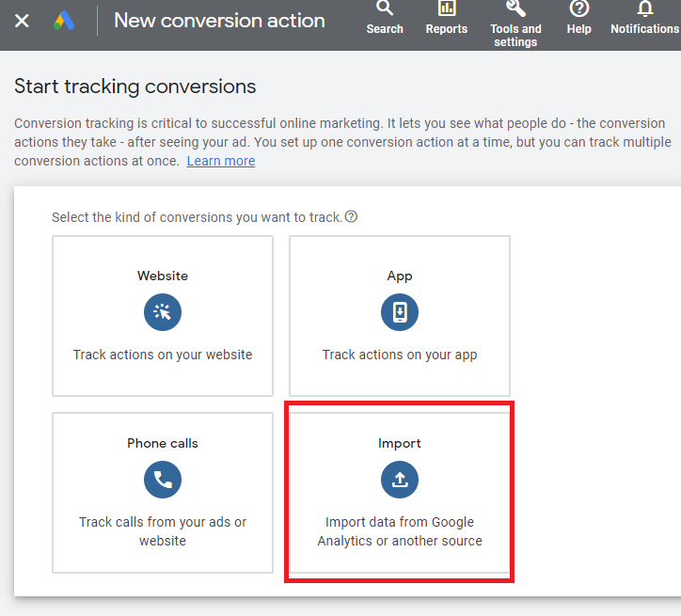Click the Phone calls handset icon
The width and height of the screenshot is (681, 616).
pyautogui.click(x=163, y=480)
